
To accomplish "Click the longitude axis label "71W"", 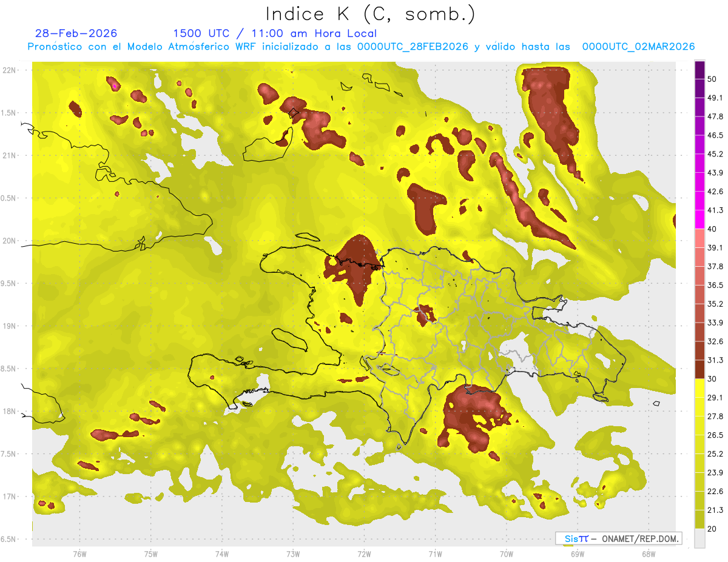I will (x=435, y=554).
